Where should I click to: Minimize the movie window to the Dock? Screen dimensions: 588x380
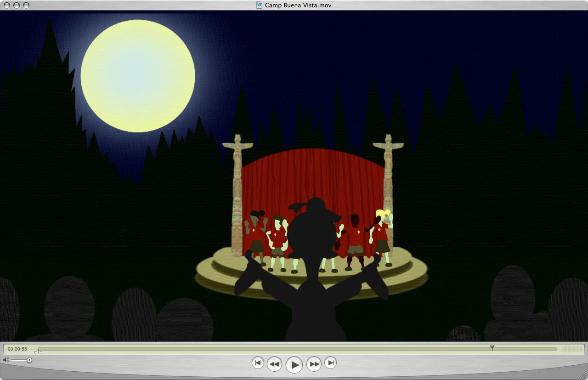point(16,5)
